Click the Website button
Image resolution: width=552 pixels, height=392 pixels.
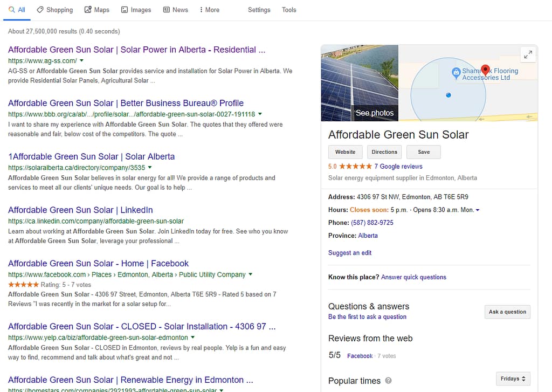345,152
